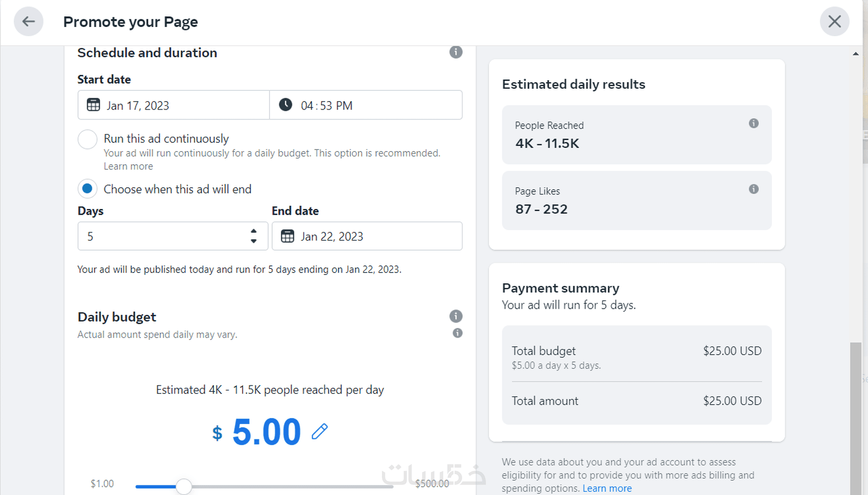
Task: Click Learn more under continuous ad option
Action: (x=128, y=166)
